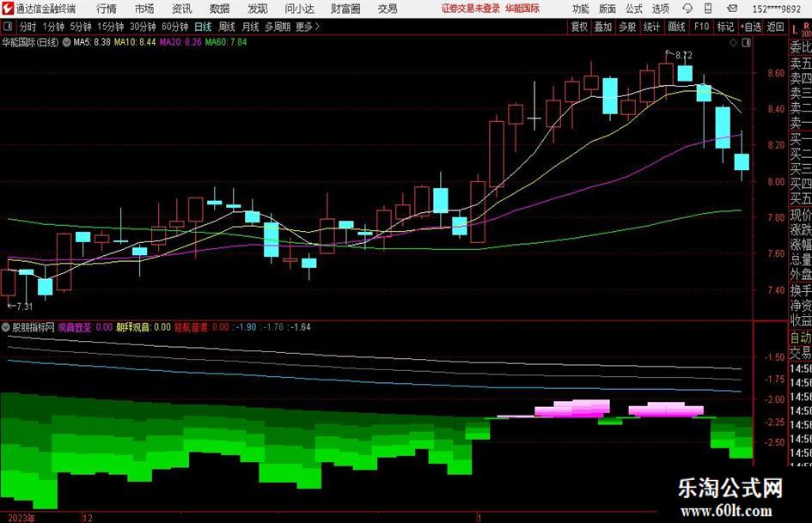Click the account 152****9892

click(x=776, y=9)
